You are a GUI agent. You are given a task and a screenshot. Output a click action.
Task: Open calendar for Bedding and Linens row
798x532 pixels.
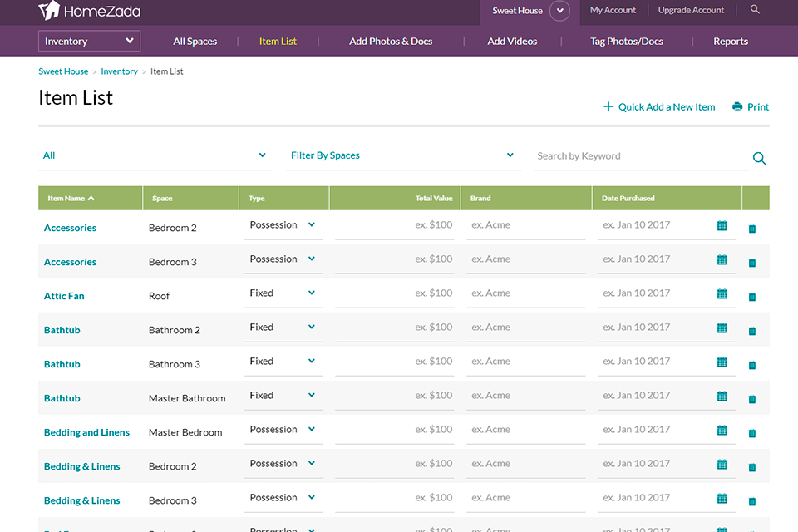coord(722,431)
